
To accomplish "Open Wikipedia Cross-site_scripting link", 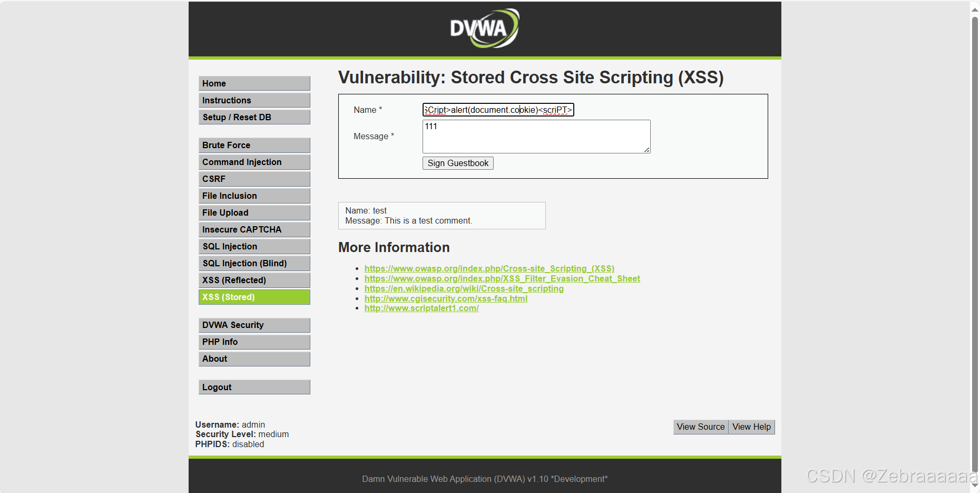I will [464, 288].
